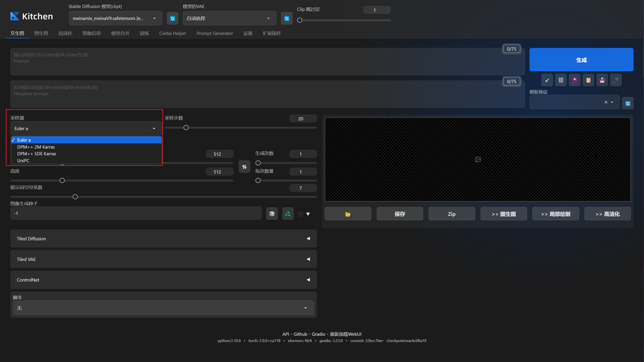The width and height of the screenshot is (644, 362).
Task: Open the 图像信息 tab
Action: 92,33
